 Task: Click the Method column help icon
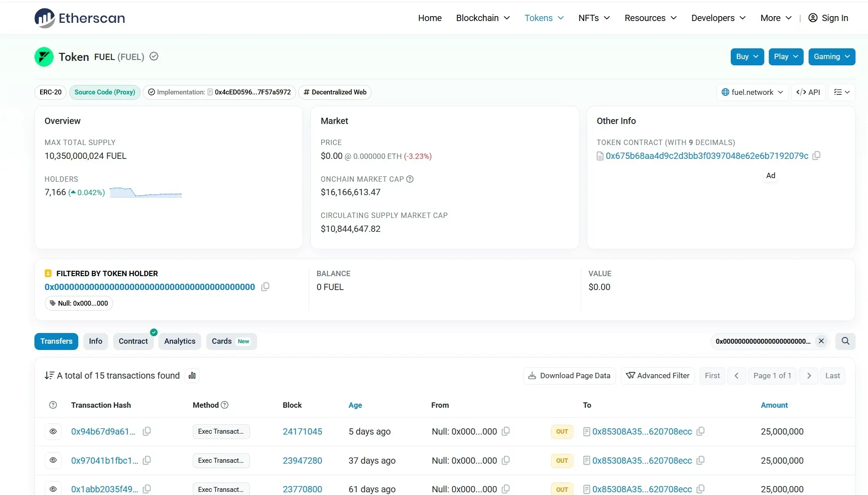(x=225, y=405)
